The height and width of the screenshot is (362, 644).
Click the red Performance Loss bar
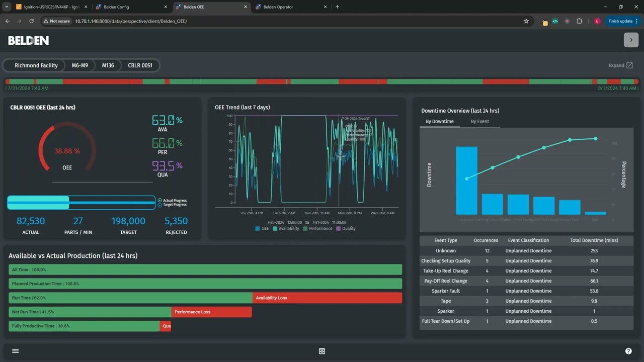point(211,312)
